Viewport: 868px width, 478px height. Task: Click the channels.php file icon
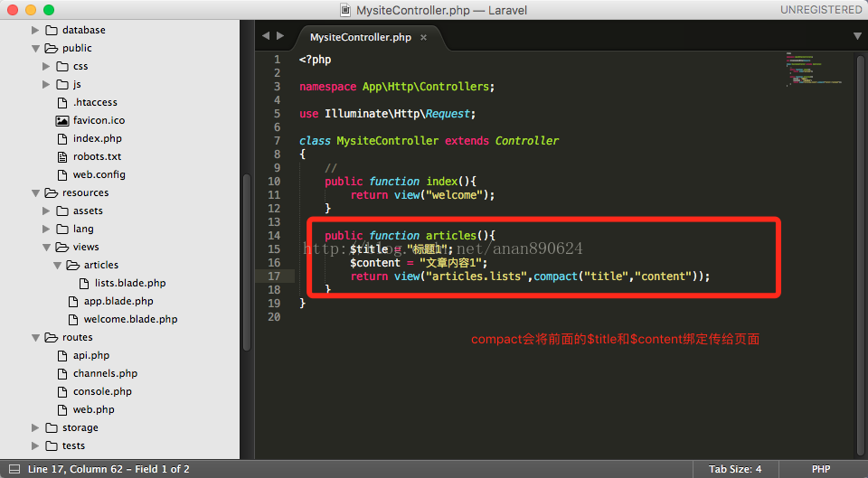[62, 373]
